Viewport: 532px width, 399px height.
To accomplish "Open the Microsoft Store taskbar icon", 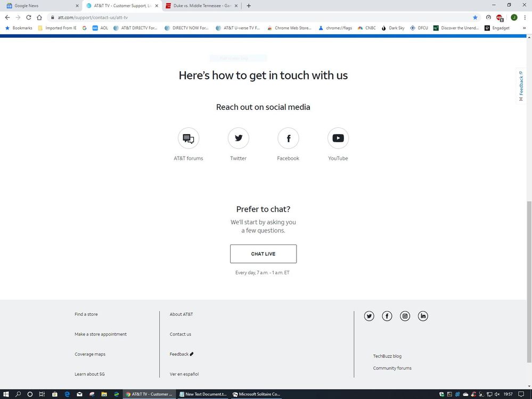I will 55,394.
